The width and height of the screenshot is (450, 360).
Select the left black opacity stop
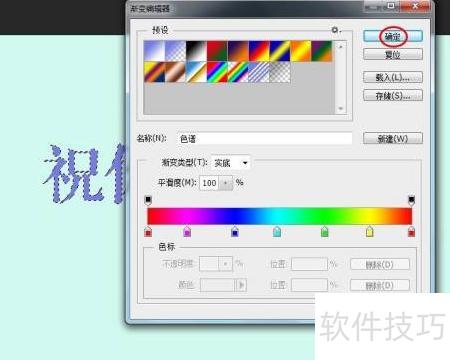pos(148,200)
